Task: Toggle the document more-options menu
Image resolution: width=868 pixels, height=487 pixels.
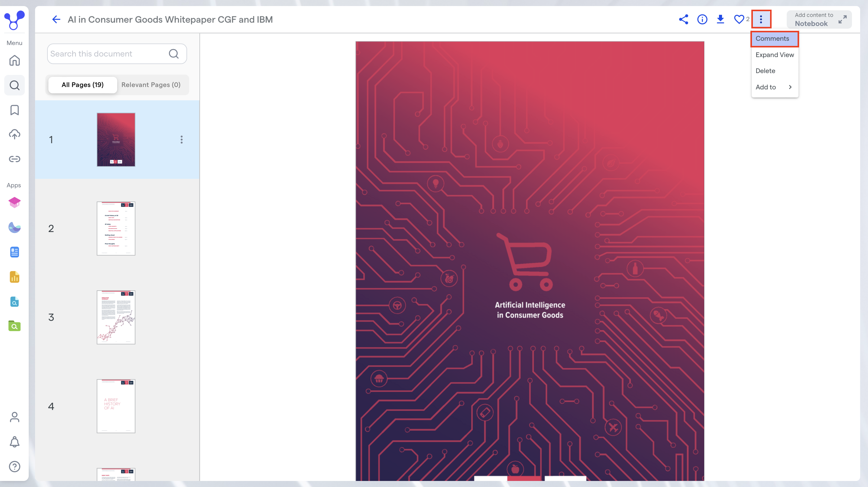Action: pos(761,20)
